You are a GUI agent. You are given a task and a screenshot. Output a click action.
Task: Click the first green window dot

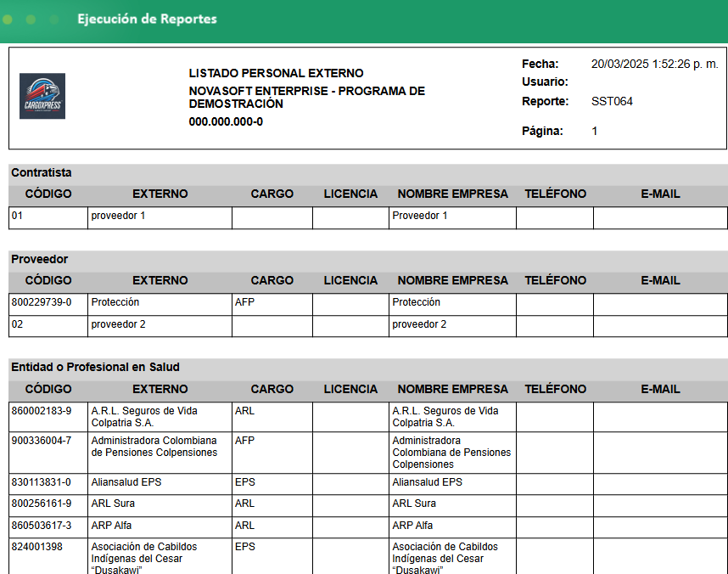click(8, 20)
